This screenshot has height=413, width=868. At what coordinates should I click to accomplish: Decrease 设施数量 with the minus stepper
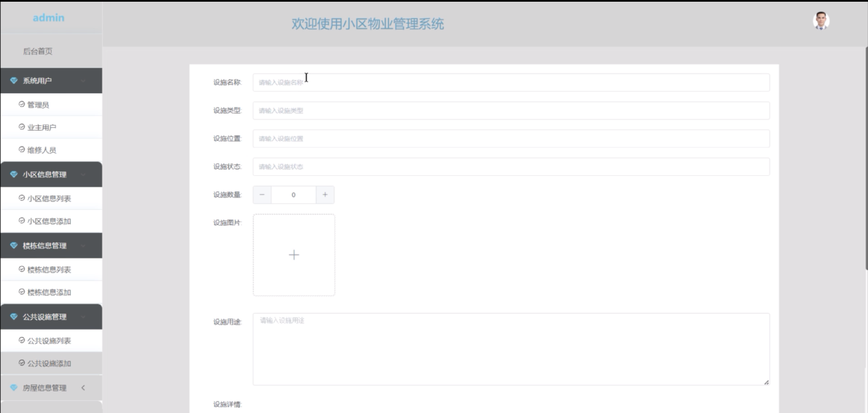click(x=262, y=194)
